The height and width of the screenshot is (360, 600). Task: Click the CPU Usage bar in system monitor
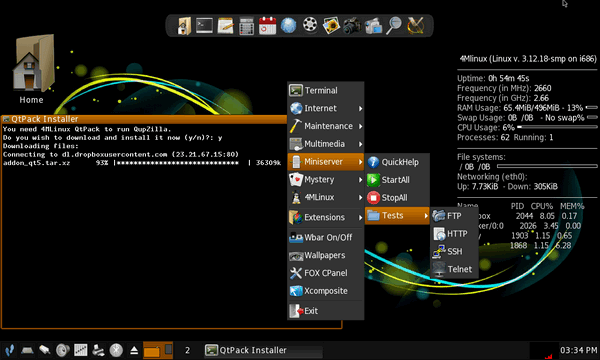(557, 127)
